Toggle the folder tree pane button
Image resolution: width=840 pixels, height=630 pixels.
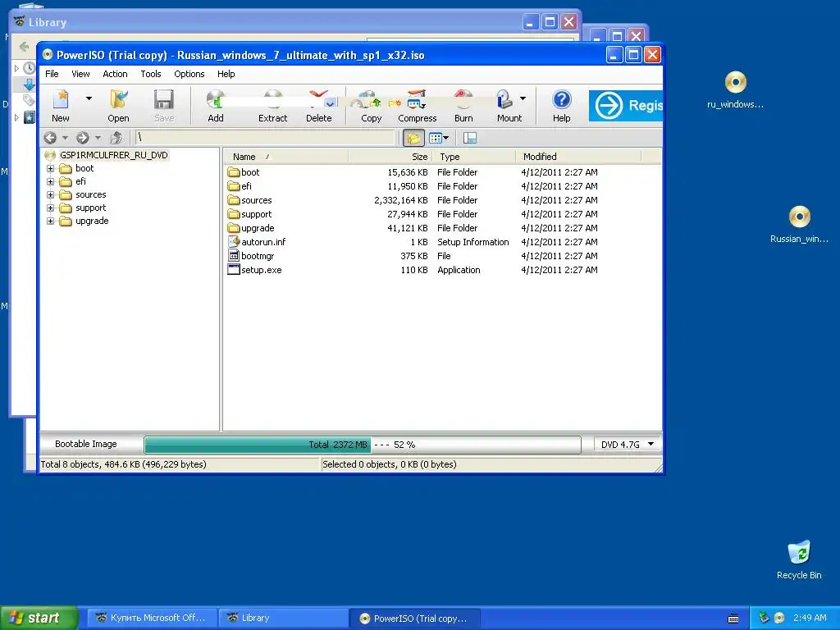coord(413,138)
